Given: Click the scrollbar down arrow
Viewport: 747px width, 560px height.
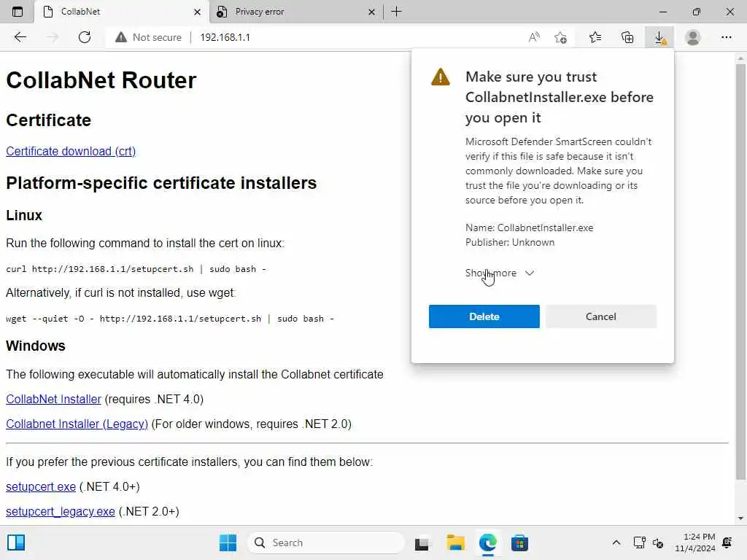Looking at the screenshot, I should (740, 518).
